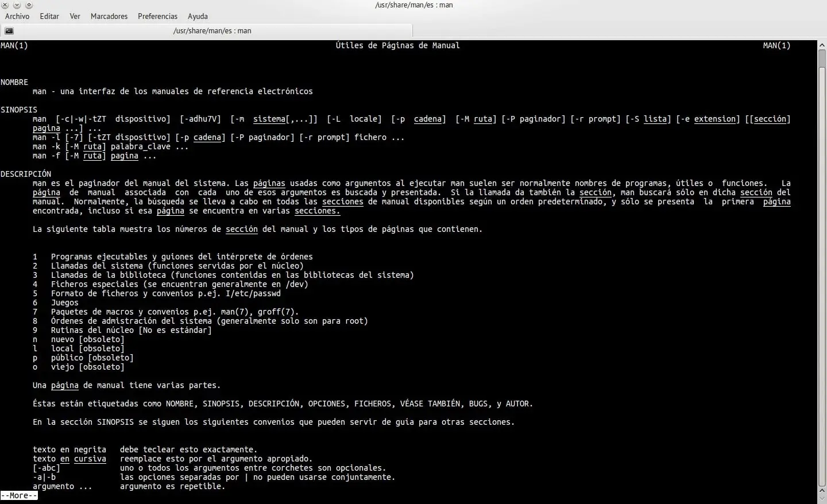This screenshot has height=504, width=827.
Task: Click the scrollbar down arrow at bottom
Action: click(822, 499)
